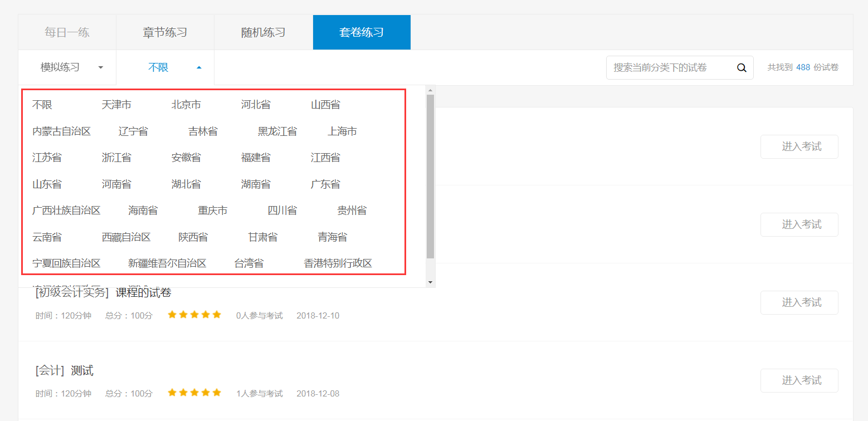Switch to the 章节练习 tab
The image size is (868, 421).
165,32
